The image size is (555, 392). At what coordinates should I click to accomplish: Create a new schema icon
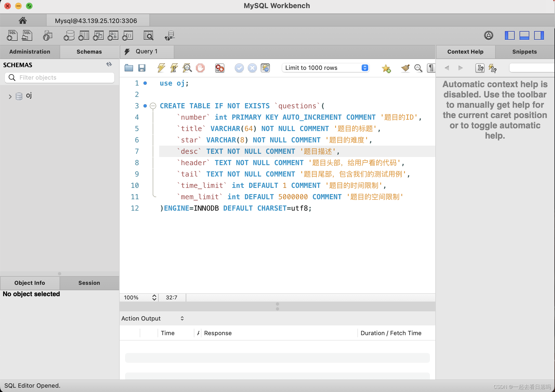click(x=69, y=35)
